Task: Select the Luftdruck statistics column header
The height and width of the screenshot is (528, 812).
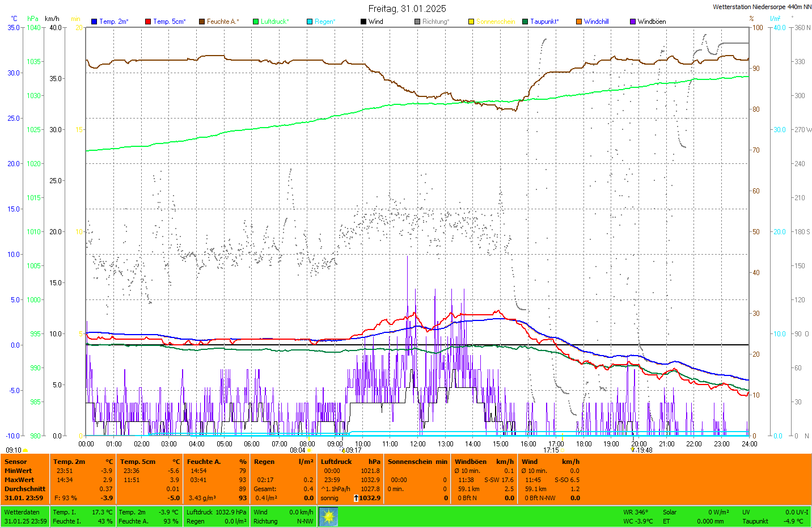Action: [336, 462]
